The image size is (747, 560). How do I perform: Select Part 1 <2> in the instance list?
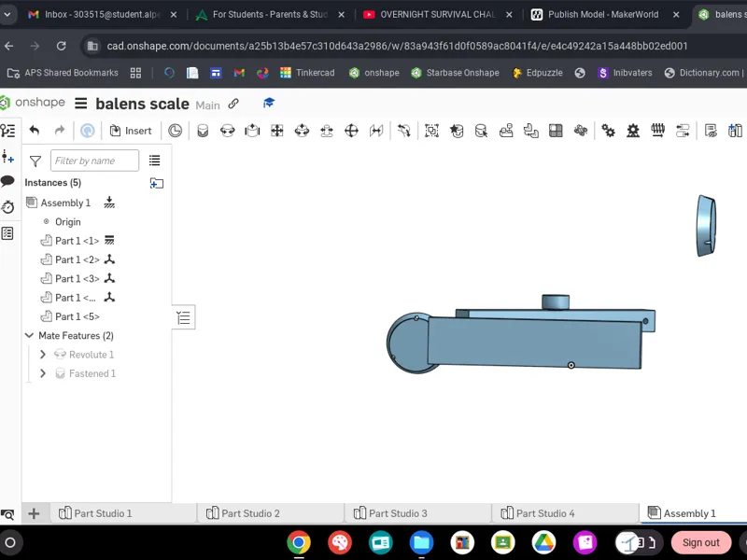[x=78, y=260]
